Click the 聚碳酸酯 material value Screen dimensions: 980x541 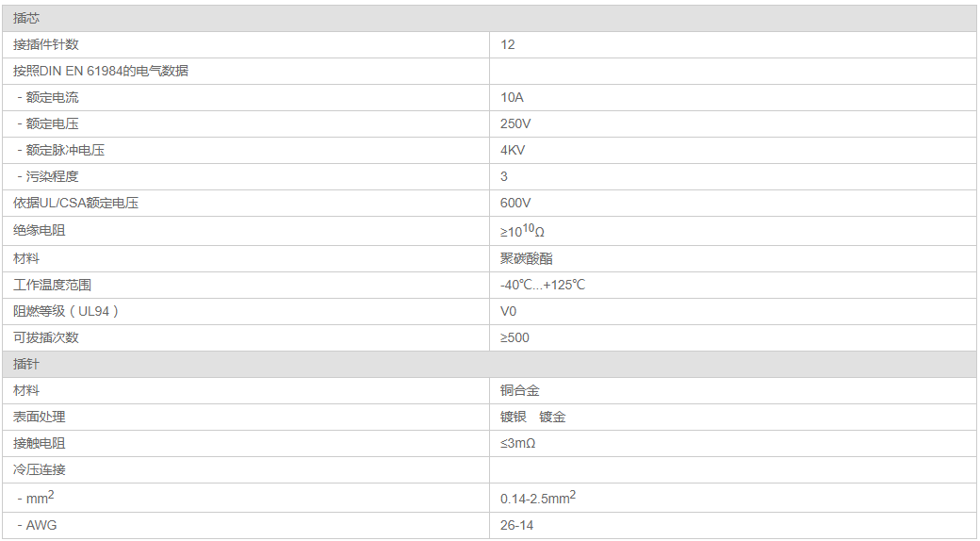coord(520,258)
